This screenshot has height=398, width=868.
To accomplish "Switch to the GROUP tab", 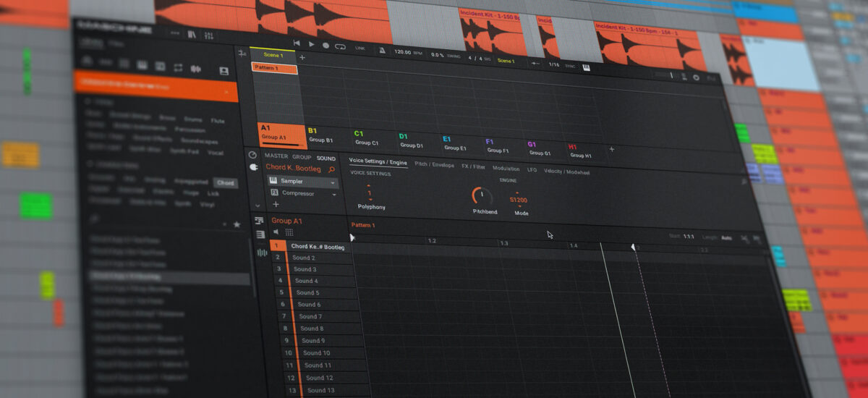I will pyautogui.click(x=302, y=157).
